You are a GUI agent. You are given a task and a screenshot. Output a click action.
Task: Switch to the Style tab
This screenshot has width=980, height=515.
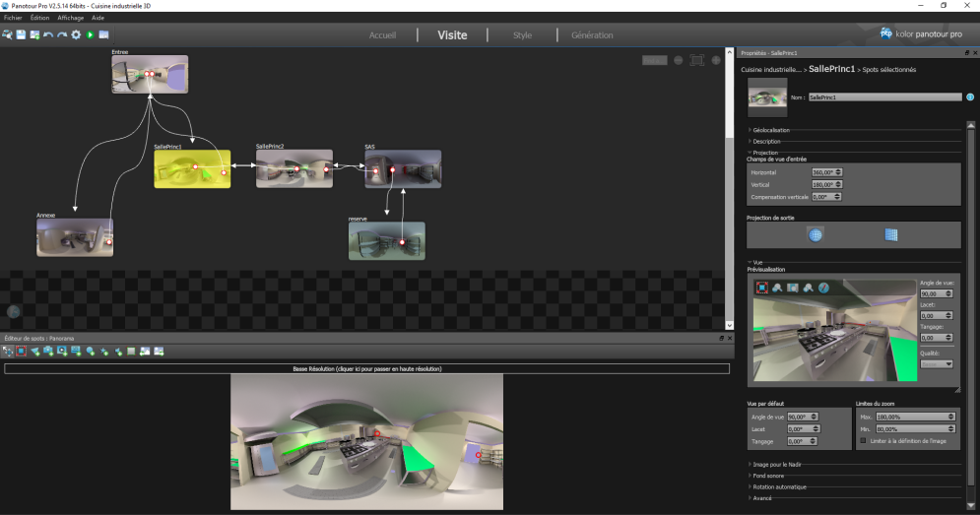522,35
